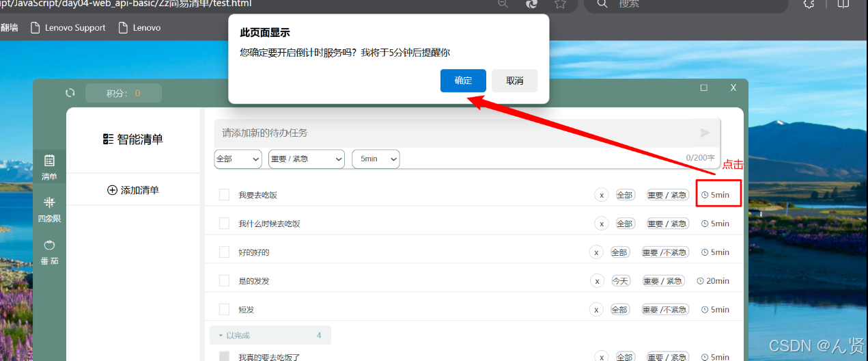This screenshot has width=868, height=361.
Task: Open the 番茄 tomato timer tab
Action: pyautogui.click(x=49, y=252)
